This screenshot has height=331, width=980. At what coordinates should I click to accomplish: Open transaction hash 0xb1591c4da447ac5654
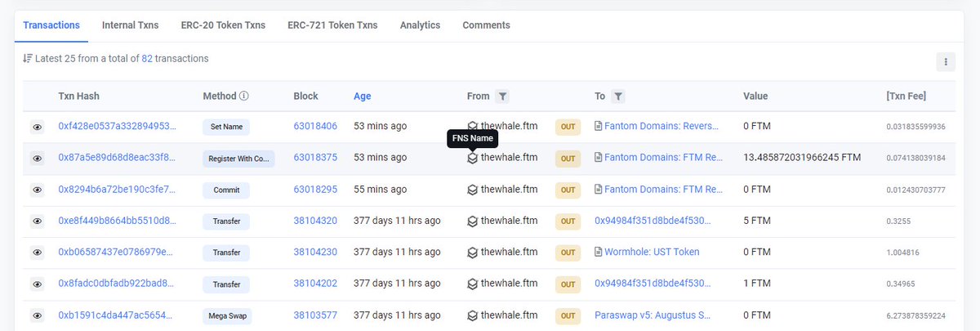pyautogui.click(x=117, y=315)
